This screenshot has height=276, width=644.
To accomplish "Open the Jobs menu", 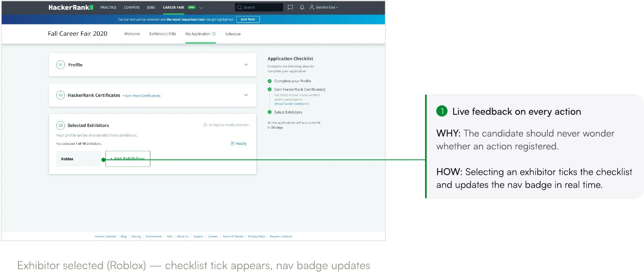I will coord(151,7).
